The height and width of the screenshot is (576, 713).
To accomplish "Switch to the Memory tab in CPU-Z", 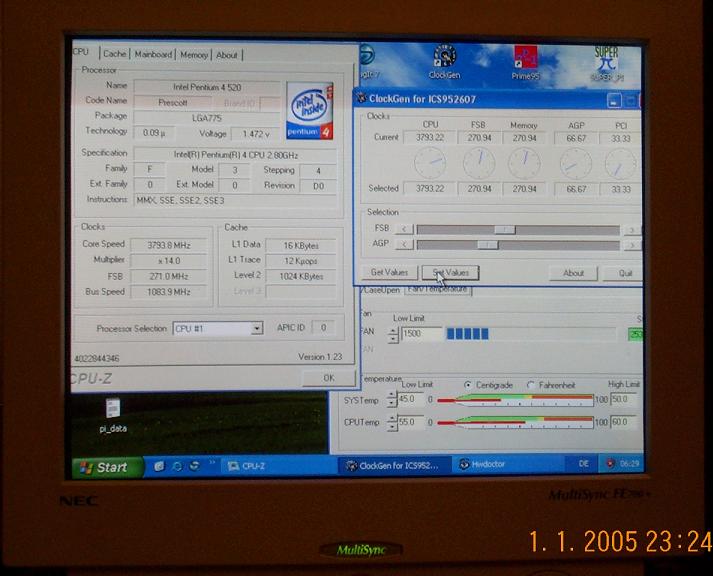I will [194, 55].
